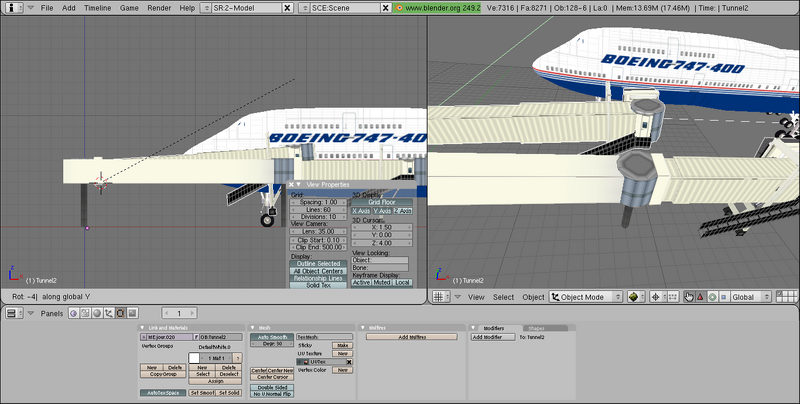The height and width of the screenshot is (404, 800).
Task: Open buttons window type icon
Action: (14, 313)
